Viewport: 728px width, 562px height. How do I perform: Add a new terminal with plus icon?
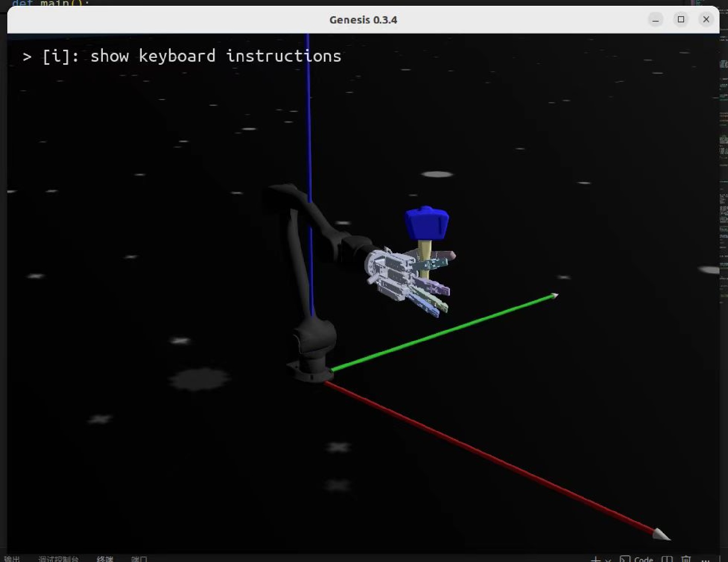pyautogui.click(x=595, y=559)
